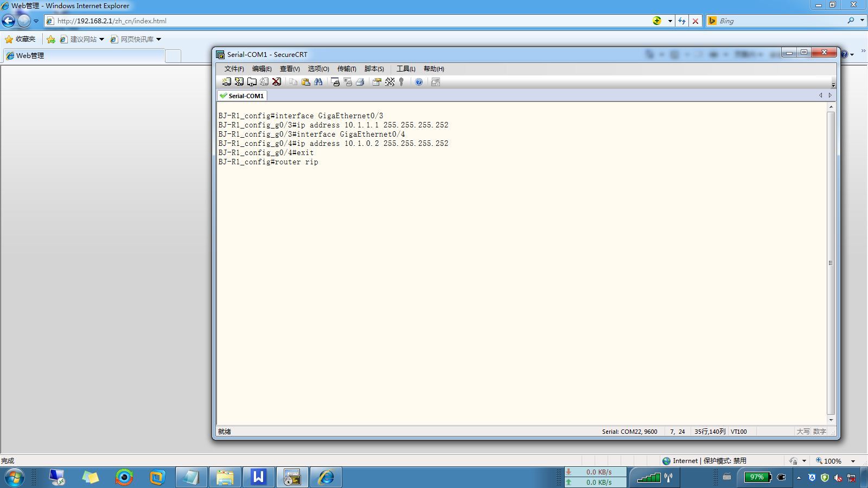Click the Reconnect toolbar icon

pos(264,82)
